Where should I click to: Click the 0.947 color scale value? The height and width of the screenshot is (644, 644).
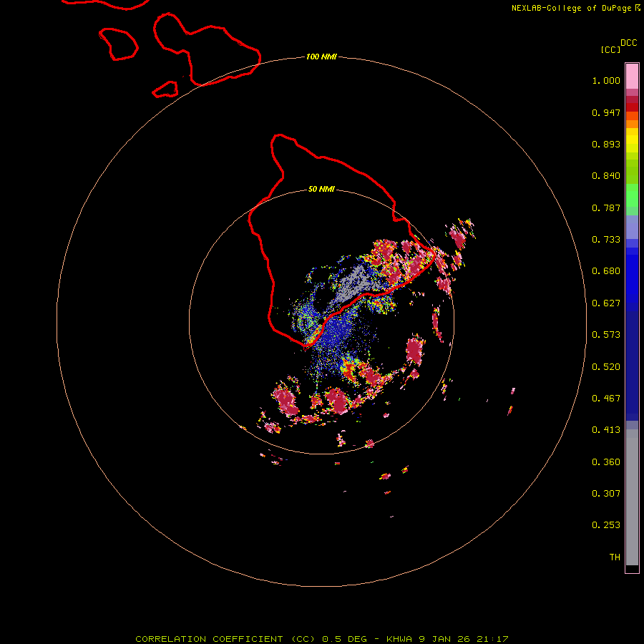tap(606, 112)
